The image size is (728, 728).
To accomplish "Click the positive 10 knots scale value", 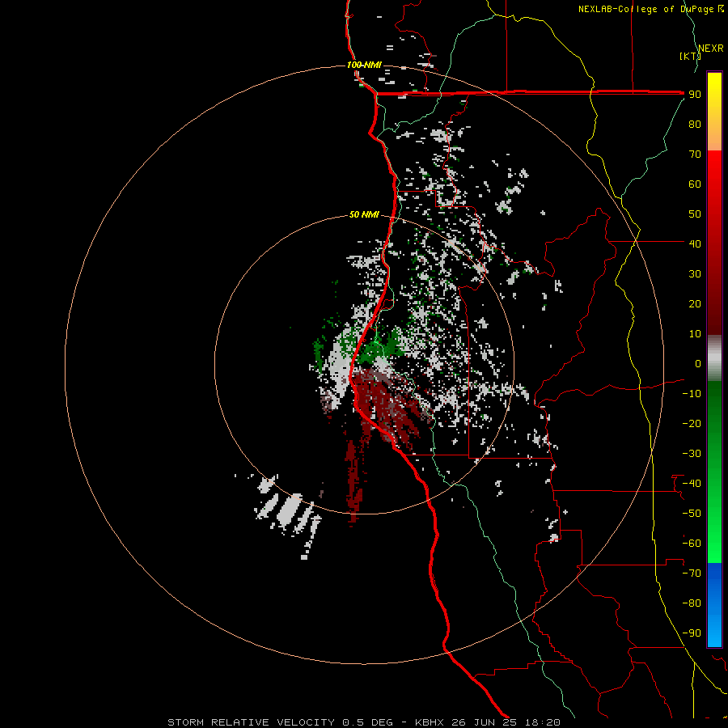I will pyautogui.click(x=695, y=334).
